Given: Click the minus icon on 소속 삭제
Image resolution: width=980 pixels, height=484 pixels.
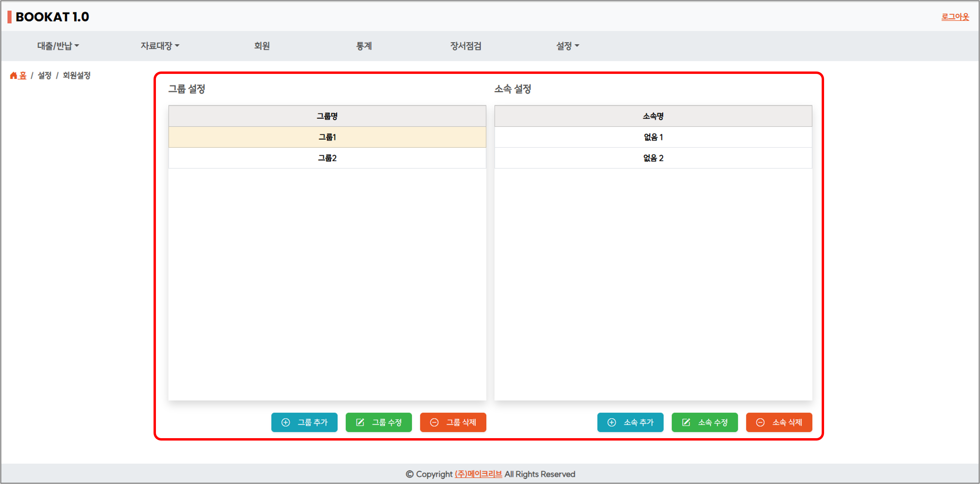Looking at the screenshot, I should click(x=760, y=422).
